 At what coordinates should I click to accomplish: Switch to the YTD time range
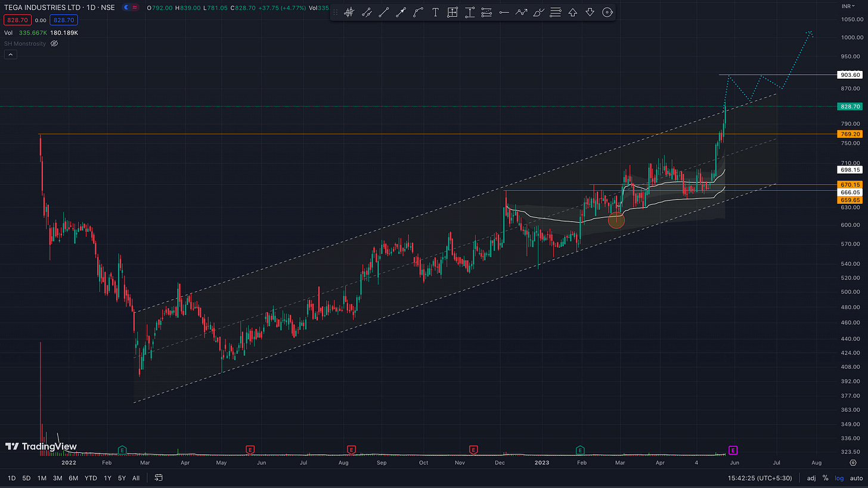click(x=91, y=478)
